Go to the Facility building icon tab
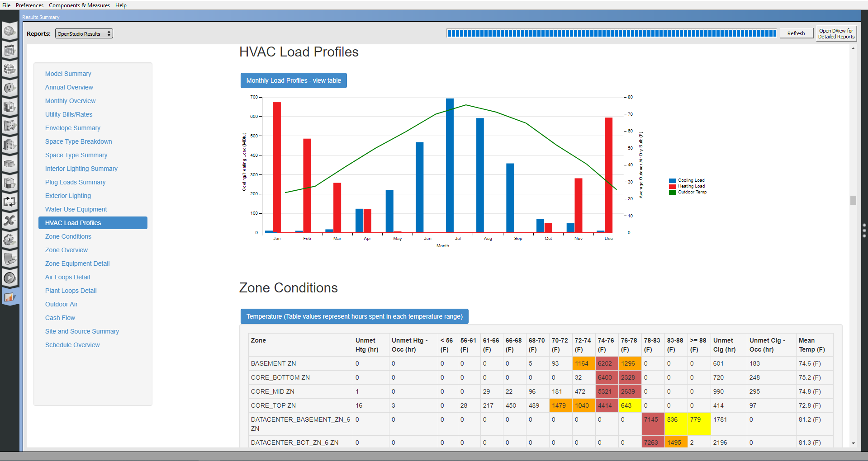The image size is (868, 461). point(9,145)
